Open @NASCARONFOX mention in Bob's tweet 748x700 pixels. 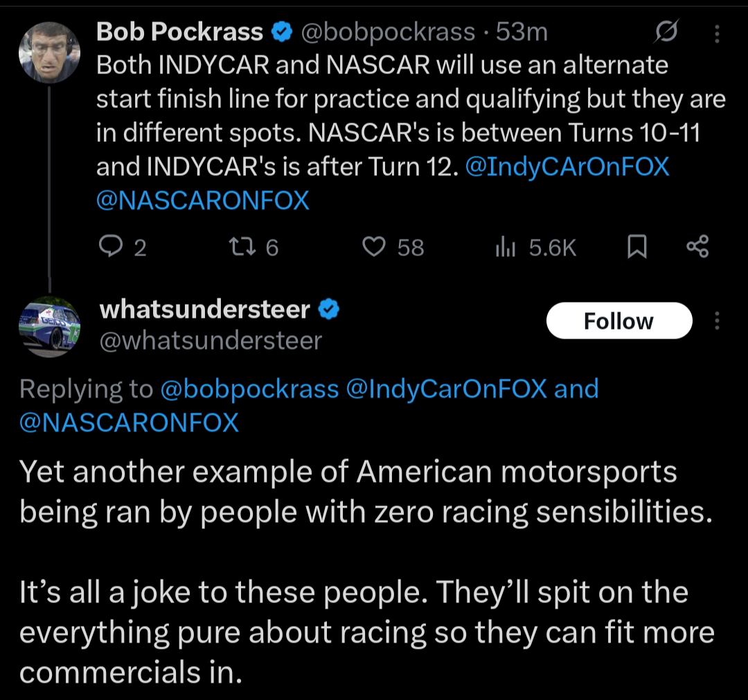click(x=202, y=200)
